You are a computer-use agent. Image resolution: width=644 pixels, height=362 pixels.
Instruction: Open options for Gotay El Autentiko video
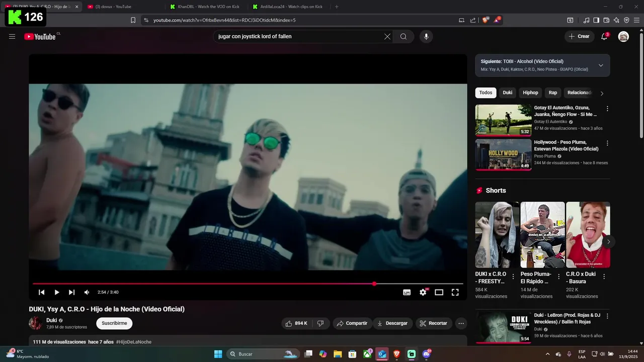[607, 109]
